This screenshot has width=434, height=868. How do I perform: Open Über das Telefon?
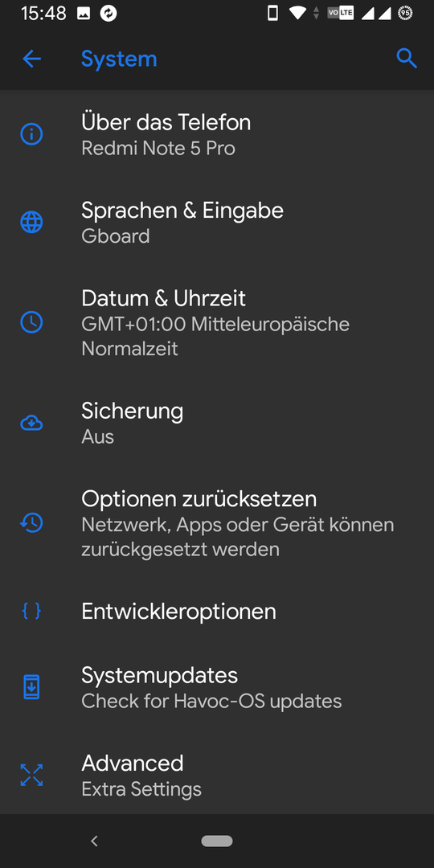click(217, 134)
